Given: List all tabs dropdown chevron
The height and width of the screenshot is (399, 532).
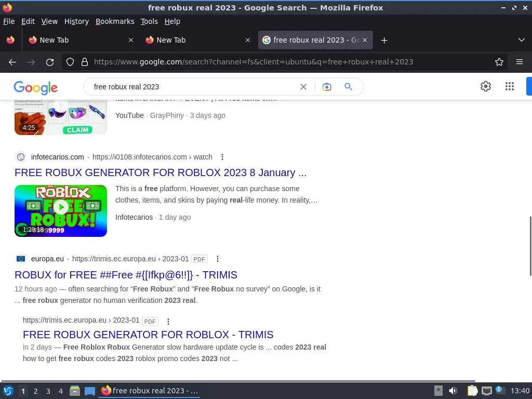Looking at the screenshot, I should 521,40.
